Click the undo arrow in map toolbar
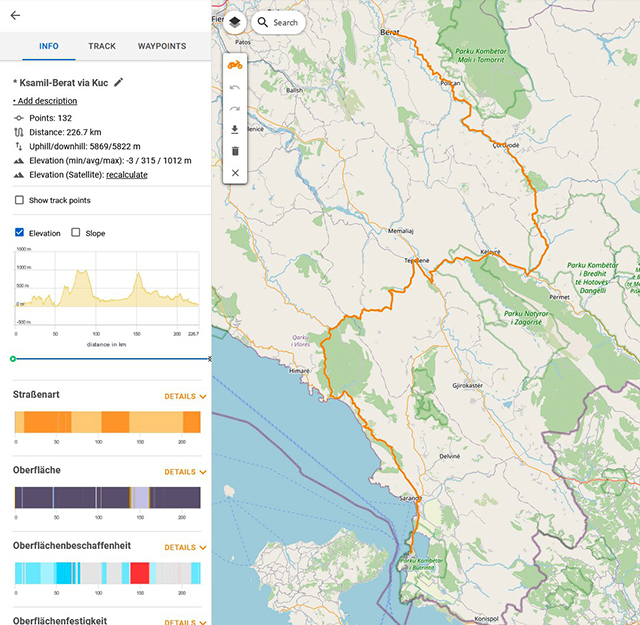The image size is (640, 625). pyautogui.click(x=235, y=87)
